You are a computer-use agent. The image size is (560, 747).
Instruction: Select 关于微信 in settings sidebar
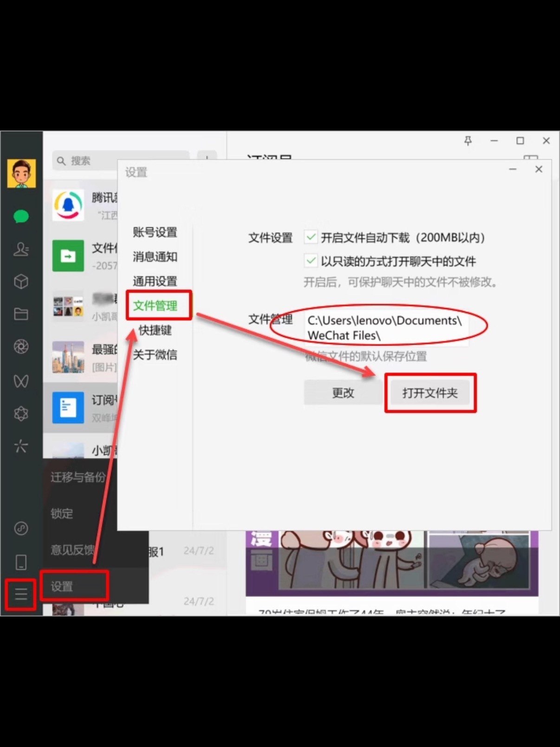coord(155,355)
